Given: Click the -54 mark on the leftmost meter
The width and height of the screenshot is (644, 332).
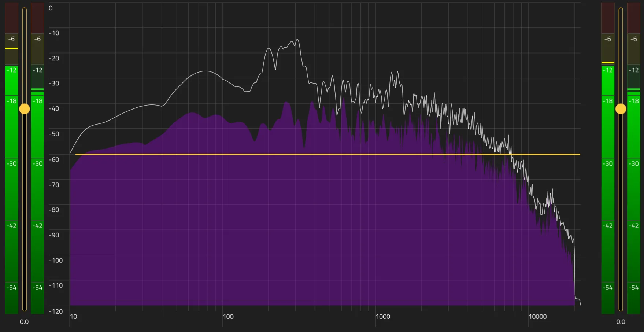Looking at the screenshot, I should (11, 288).
